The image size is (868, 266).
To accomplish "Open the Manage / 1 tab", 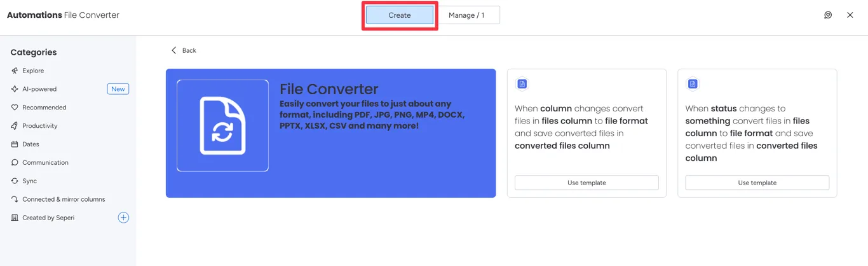I will [x=466, y=15].
